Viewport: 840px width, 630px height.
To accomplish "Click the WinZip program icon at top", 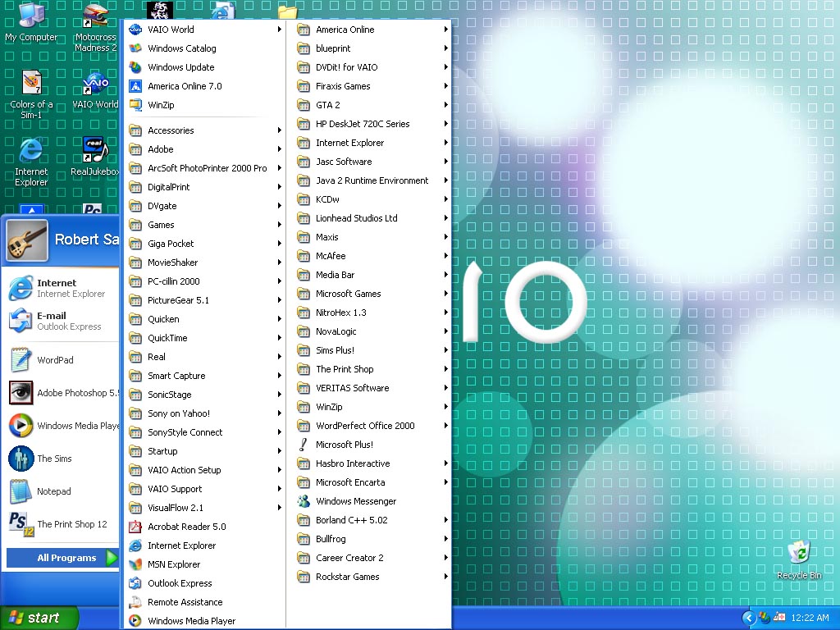I will [x=135, y=105].
